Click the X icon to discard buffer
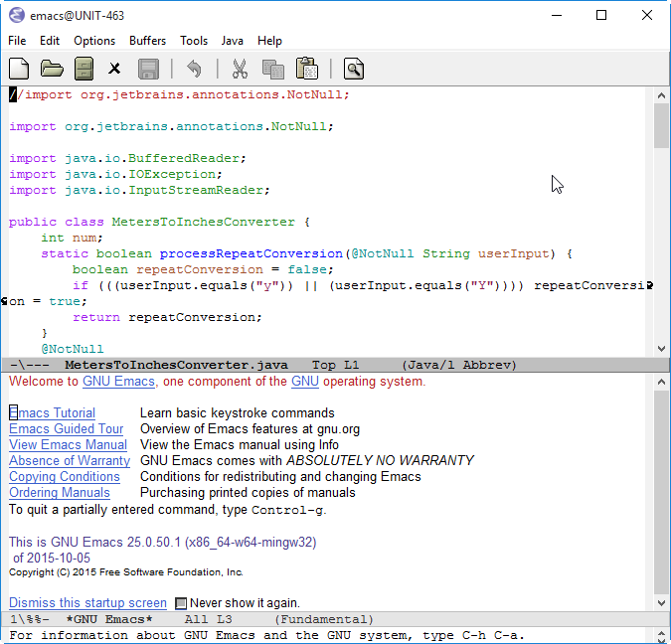The image size is (671, 644). click(x=115, y=69)
